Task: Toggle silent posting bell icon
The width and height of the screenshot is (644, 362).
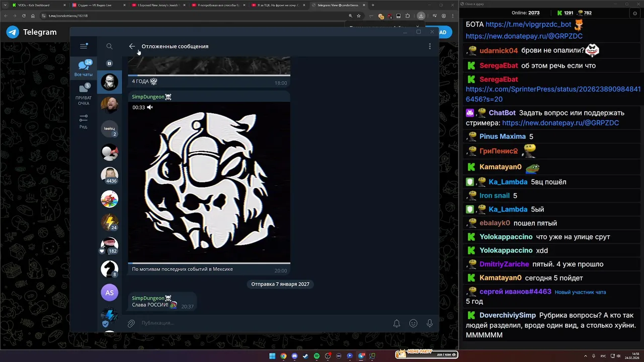Action: pyautogui.click(x=396, y=323)
